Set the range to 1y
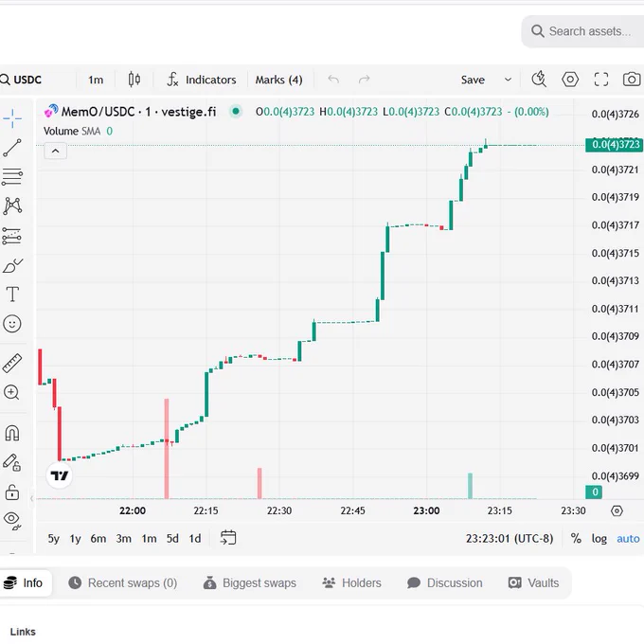 (75, 539)
